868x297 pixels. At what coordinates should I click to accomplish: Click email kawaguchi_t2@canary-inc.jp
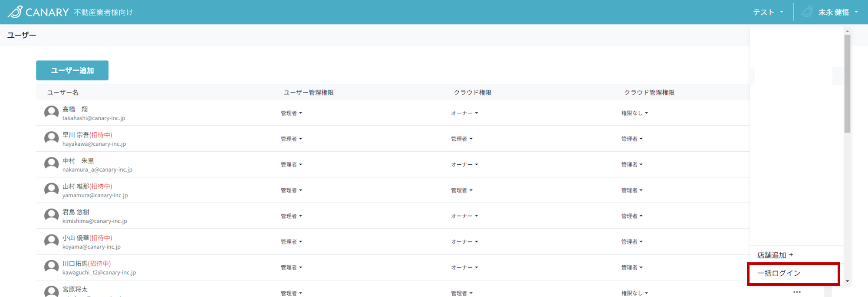point(99,272)
